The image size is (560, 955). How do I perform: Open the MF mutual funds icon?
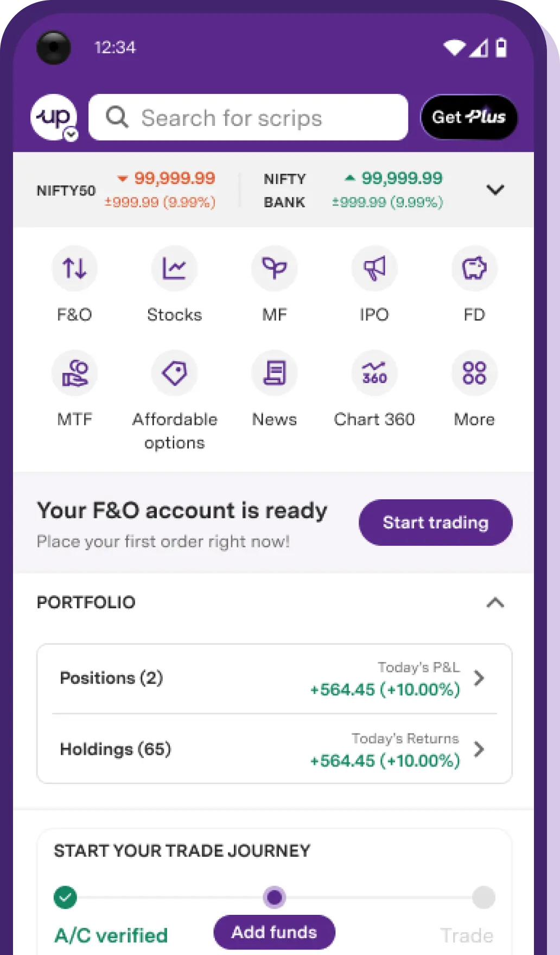pos(275,268)
